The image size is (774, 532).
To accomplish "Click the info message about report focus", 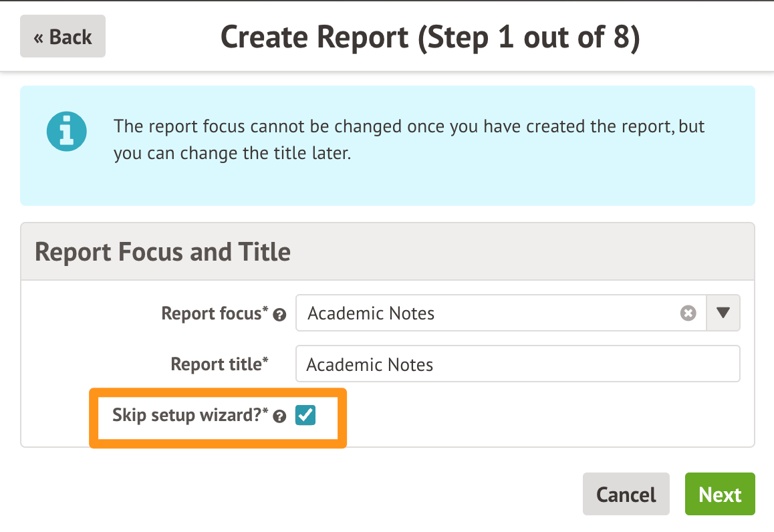I will [x=409, y=140].
